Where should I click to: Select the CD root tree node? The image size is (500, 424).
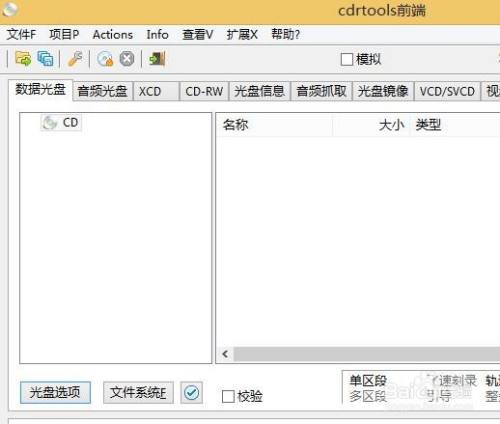click(61, 123)
